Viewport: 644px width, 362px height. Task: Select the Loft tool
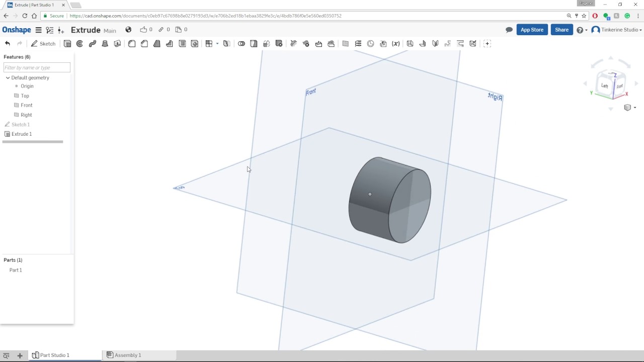point(105,44)
